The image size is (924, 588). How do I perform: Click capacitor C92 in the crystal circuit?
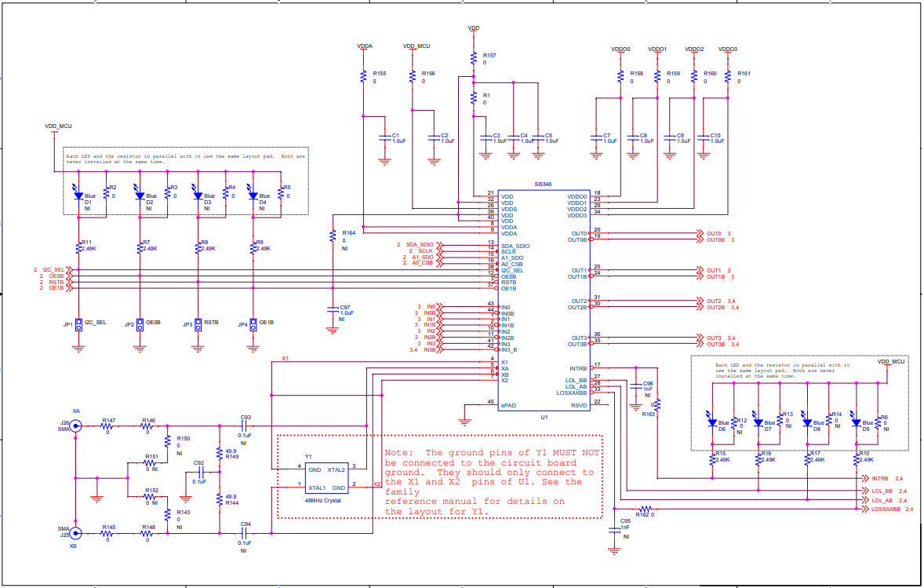(202, 471)
